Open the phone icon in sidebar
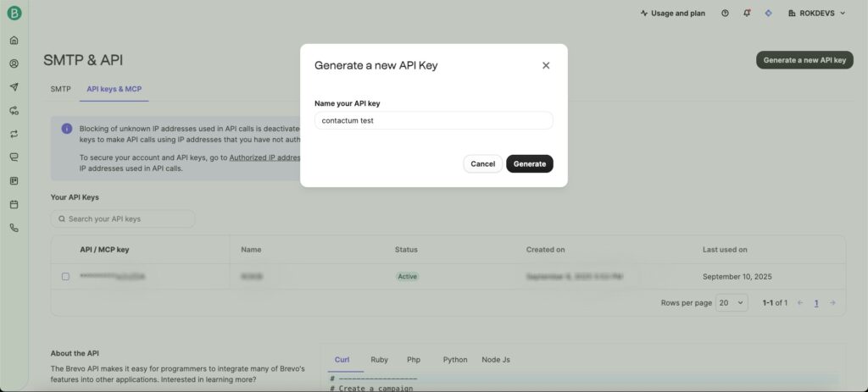The height and width of the screenshot is (392, 868). (14, 228)
